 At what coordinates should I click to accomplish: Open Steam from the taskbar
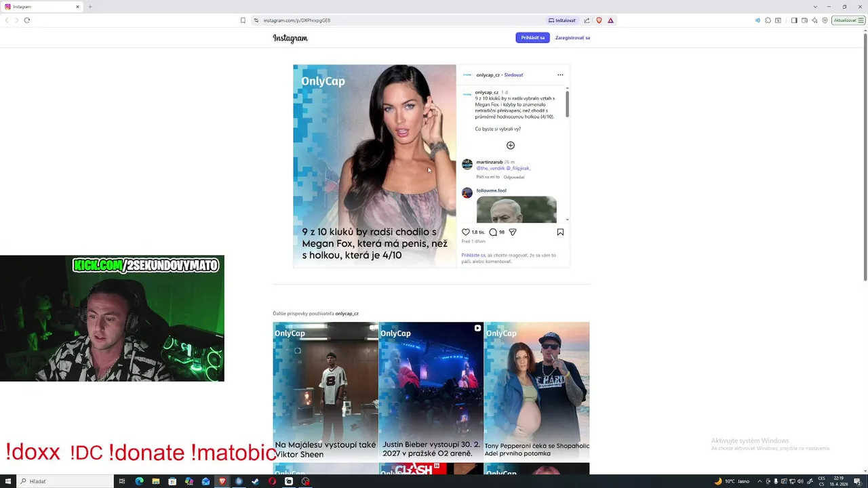point(255,481)
